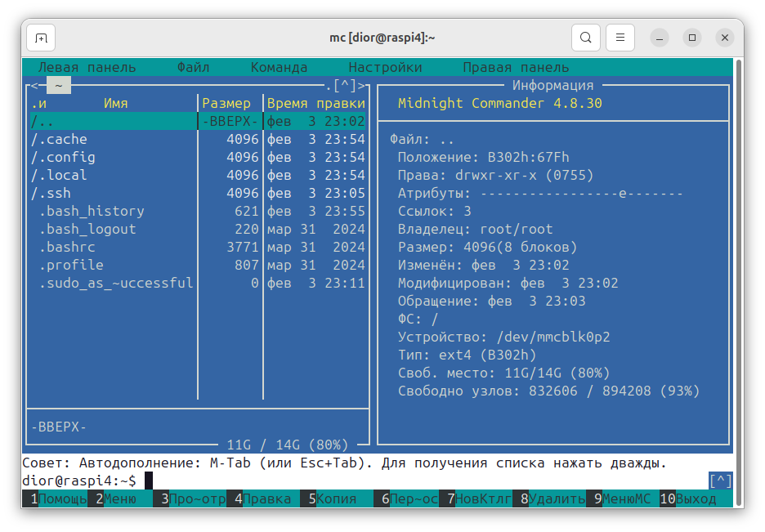Click the sort order indicator .и

38,104
